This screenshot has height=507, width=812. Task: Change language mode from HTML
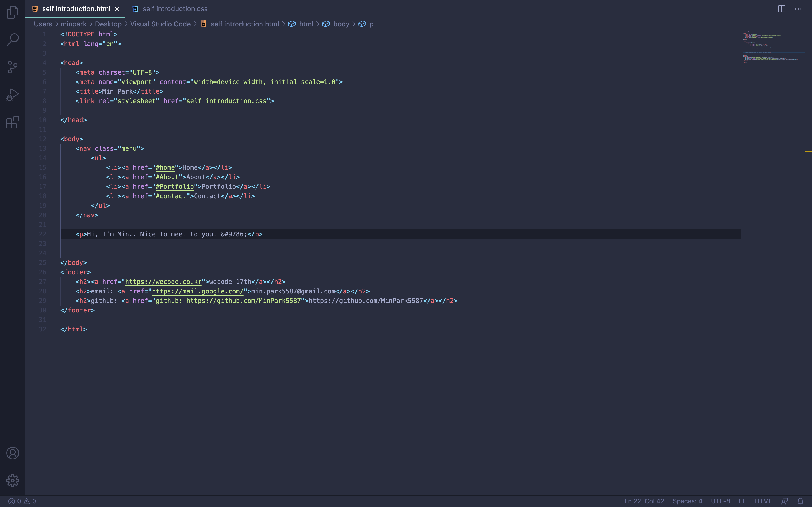point(763,501)
